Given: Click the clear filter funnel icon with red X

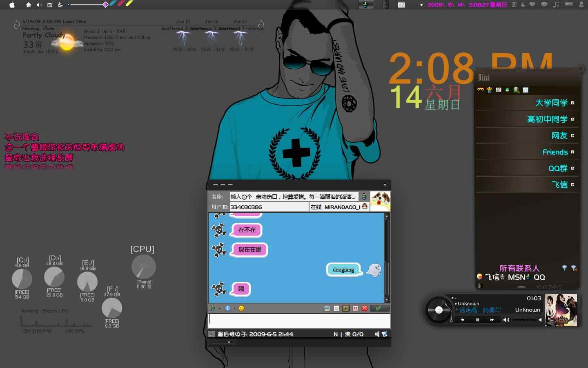Looking at the screenshot, I should click(x=574, y=268).
